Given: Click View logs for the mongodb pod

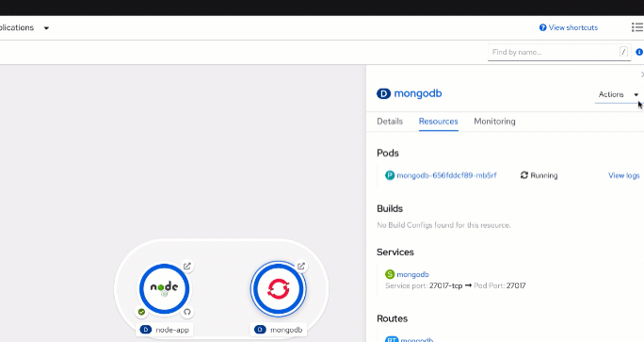Looking at the screenshot, I should click(624, 175).
